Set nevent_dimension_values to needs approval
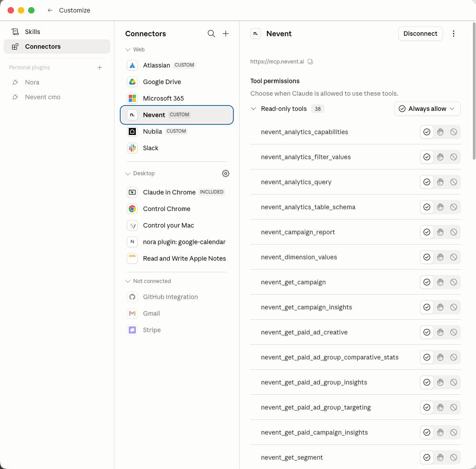The width and height of the screenshot is (476, 469). coord(440,257)
